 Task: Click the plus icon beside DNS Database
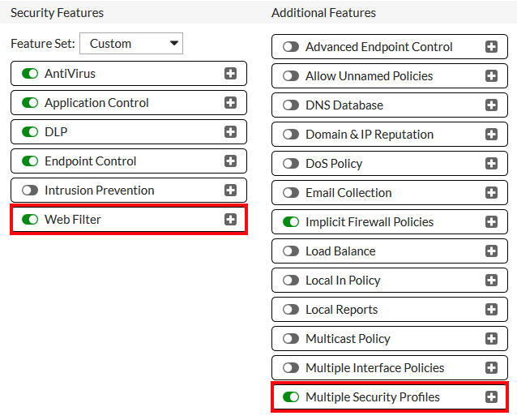tap(491, 105)
